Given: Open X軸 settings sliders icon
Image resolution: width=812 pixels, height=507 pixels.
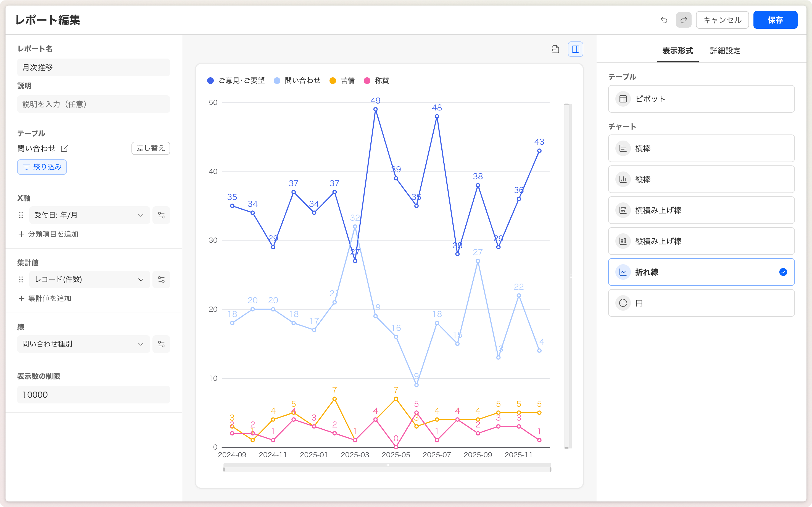Looking at the screenshot, I should [161, 215].
